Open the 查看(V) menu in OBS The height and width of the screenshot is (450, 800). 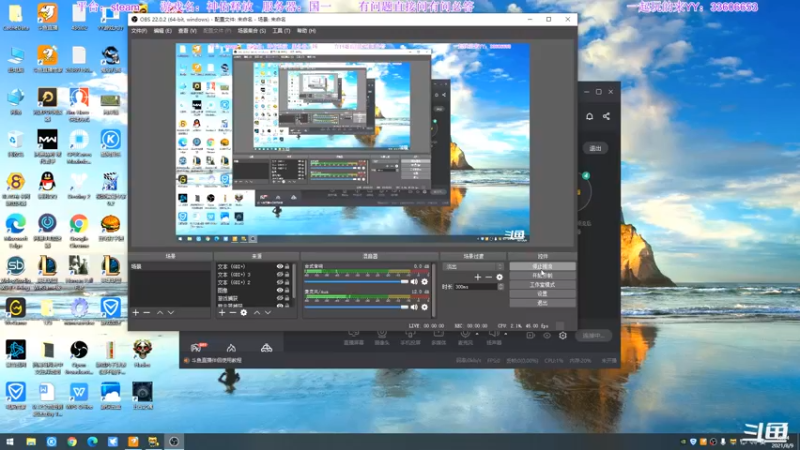click(x=187, y=31)
